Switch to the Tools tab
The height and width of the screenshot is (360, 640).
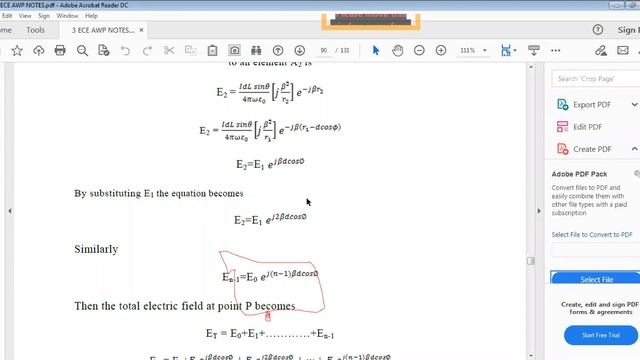click(x=36, y=30)
